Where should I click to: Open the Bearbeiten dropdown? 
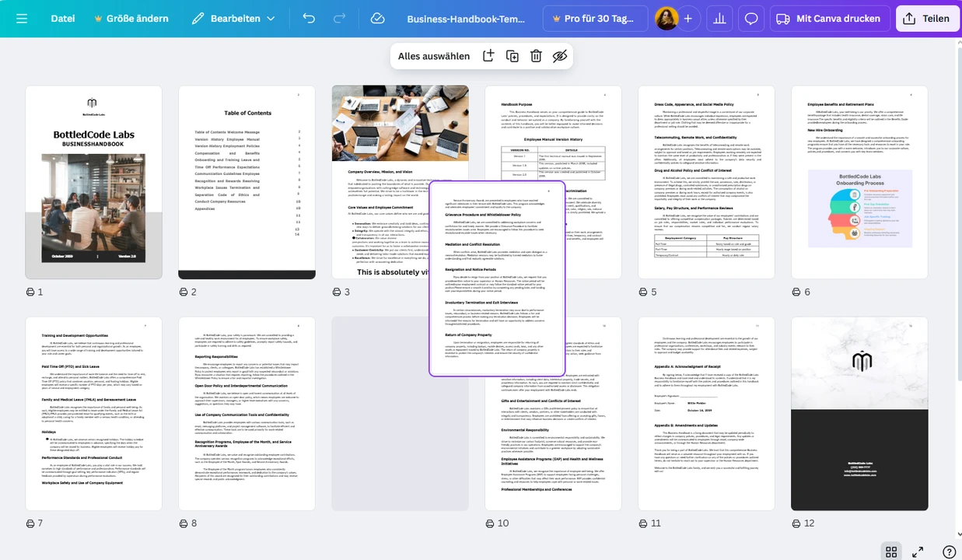(233, 19)
